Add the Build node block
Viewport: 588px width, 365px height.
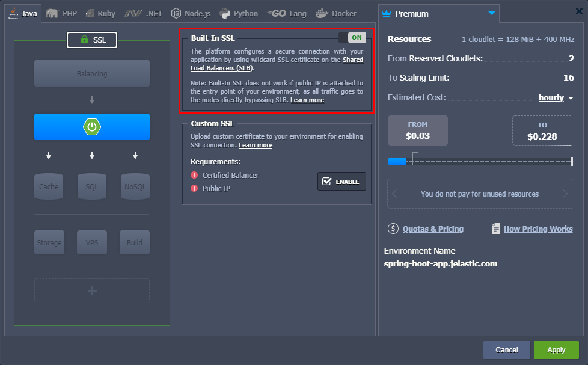tap(135, 242)
